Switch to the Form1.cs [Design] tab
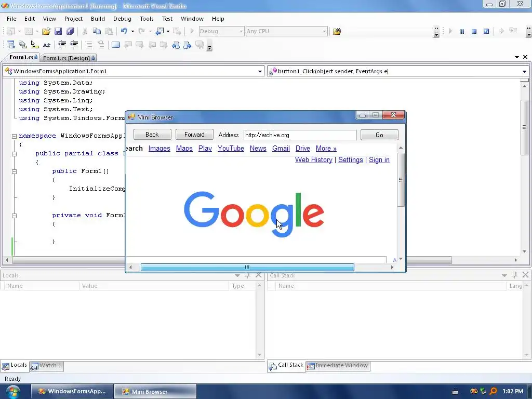The width and height of the screenshot is (532, 399). click(69, 58)
